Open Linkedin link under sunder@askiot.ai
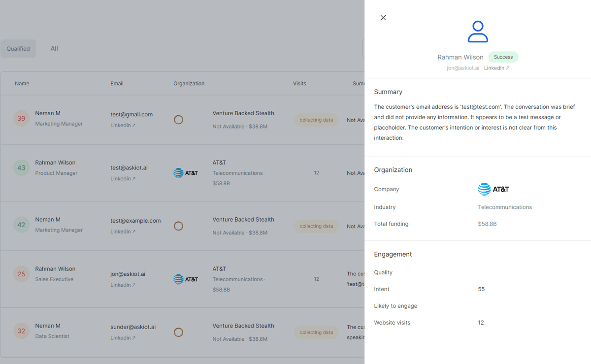The image size is (591, 364). pos(123,338)
